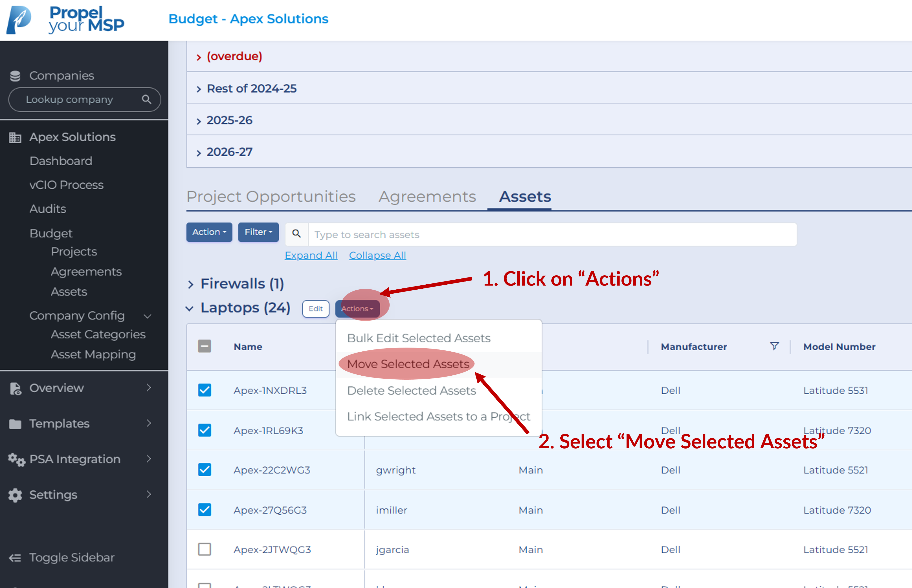Open the Laptops Actions dropdown
Image resolution: width=912 pixels, height=588 pixels.
pos(357,309)
